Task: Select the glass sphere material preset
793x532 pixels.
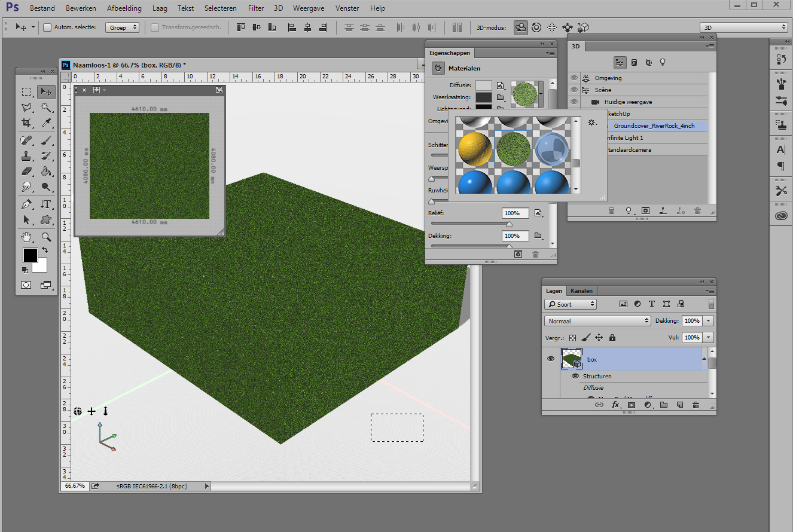Action: 552,149
